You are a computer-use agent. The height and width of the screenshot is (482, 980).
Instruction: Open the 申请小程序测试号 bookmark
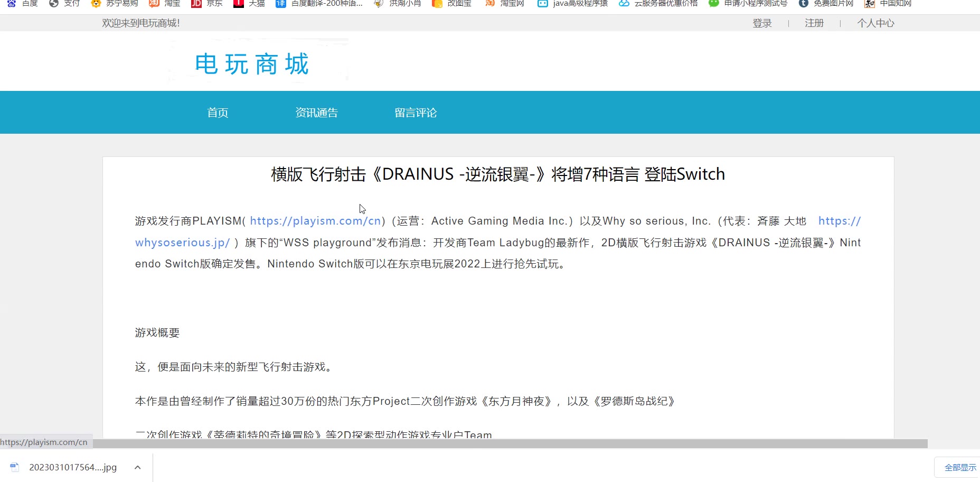coord(748,3)
